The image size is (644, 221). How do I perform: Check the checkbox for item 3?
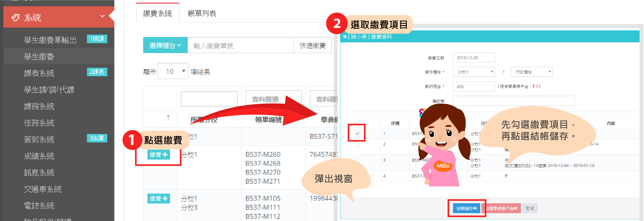pyautogui.click(x=357, y=160)
